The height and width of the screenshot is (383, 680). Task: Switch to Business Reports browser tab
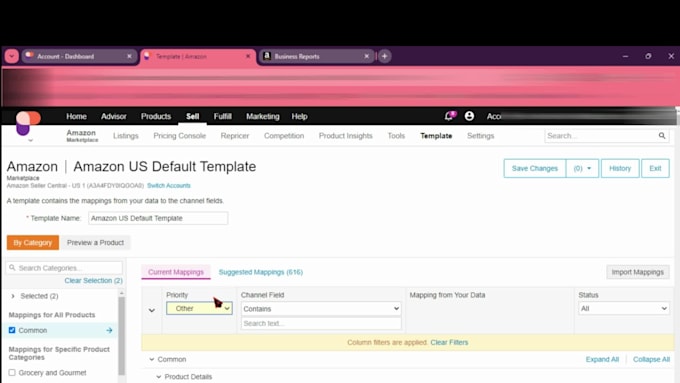point(316,56)
